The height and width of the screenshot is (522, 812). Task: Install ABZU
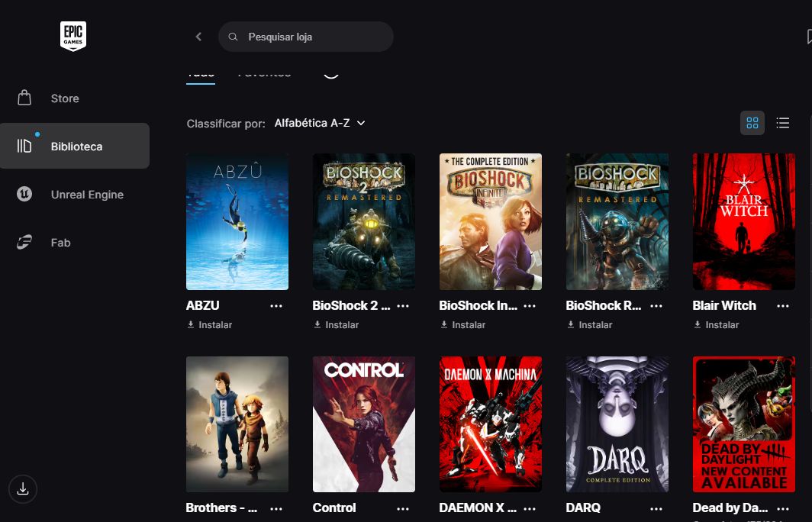210,324
